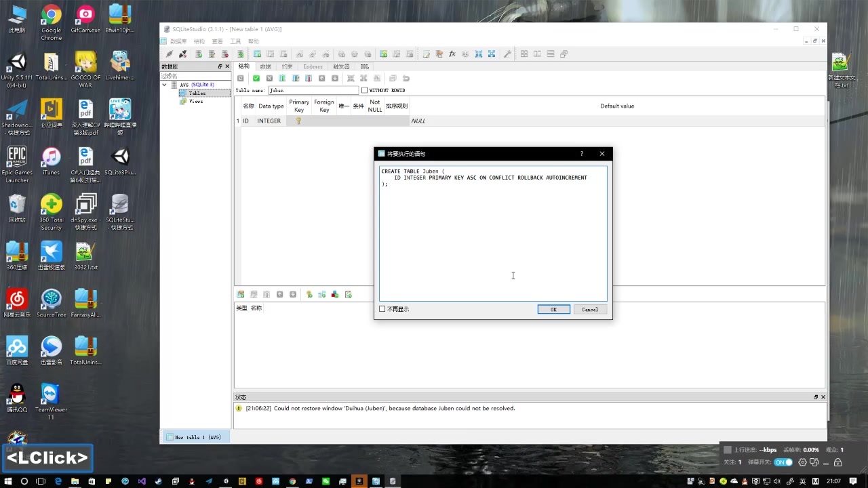Open Google Chrome desktop shortcut
Image resolution: width=868 pixels, height=488 pixels.
click(52, 22)
